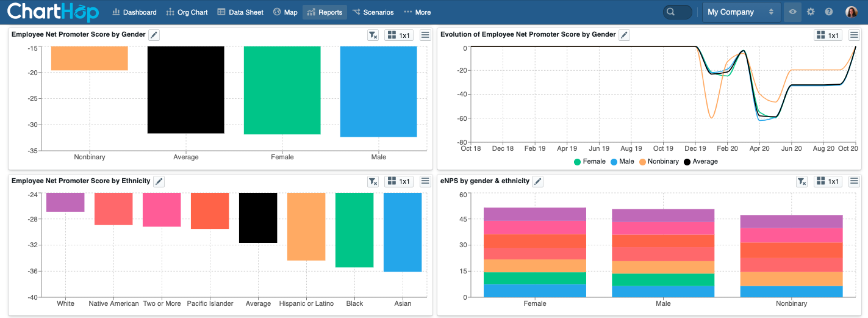This screenshot has width=868, height=318.
Task: Click the search field in the top bar
Action: (678, 12)
